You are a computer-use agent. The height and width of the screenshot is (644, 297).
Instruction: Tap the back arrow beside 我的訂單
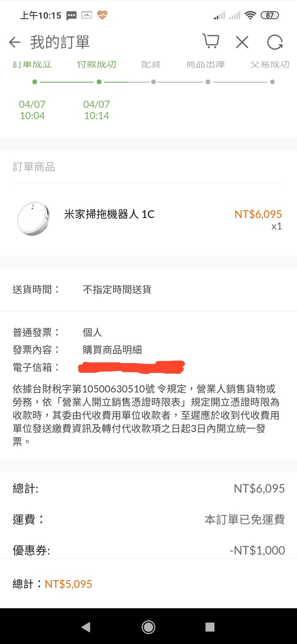(x=14, y=42)
